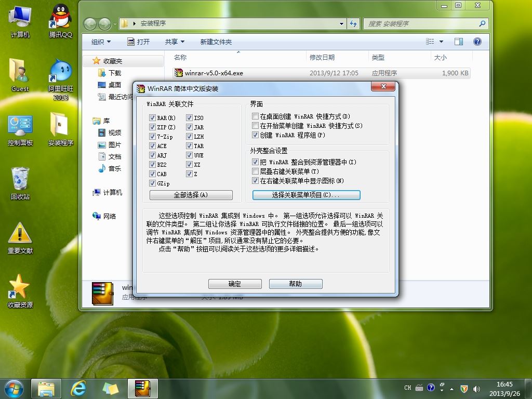
Task: Click the yellow sticky-notes-style taskbar icon
Action: pyautogui.click(x=111, y=389)
